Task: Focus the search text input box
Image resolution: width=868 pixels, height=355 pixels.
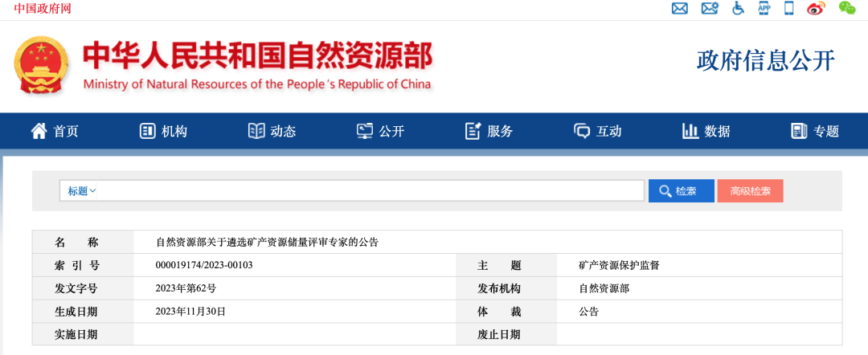Action: pos(371,191)
